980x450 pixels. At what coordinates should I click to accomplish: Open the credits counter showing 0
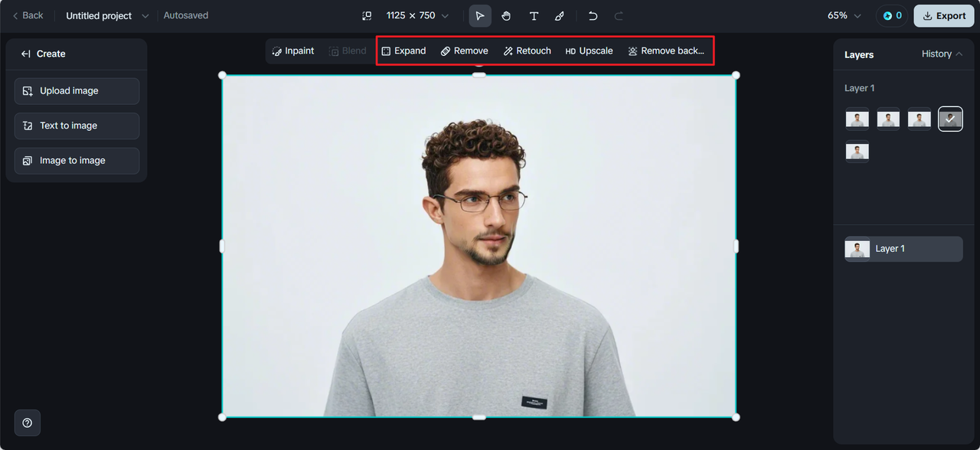point(892,15)
